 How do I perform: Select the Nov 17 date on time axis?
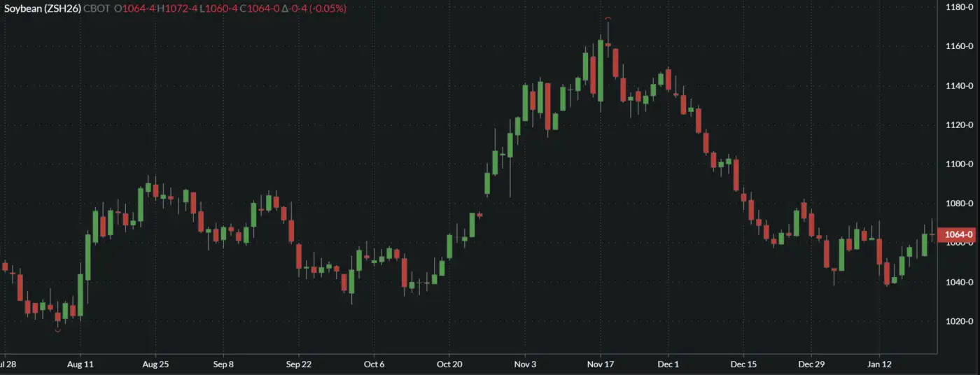click(x=600, y=364)
